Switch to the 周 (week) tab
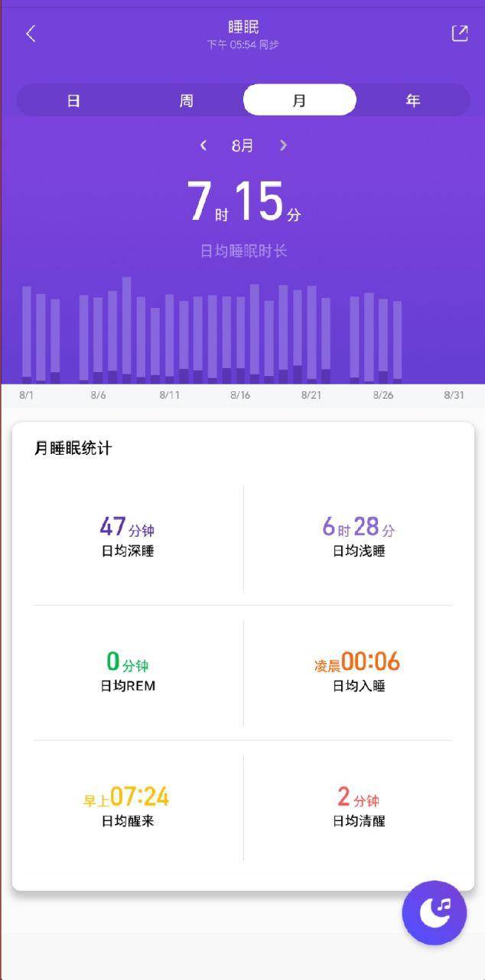This screenshot has width=485, height=980. point(187,100)
